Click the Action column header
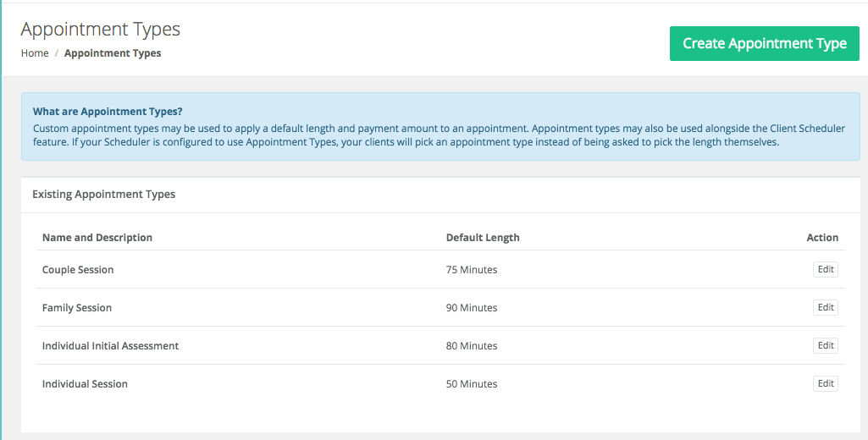Image resolution: width=868 pixels, height=440 pixels. click(x=822, y=238)
